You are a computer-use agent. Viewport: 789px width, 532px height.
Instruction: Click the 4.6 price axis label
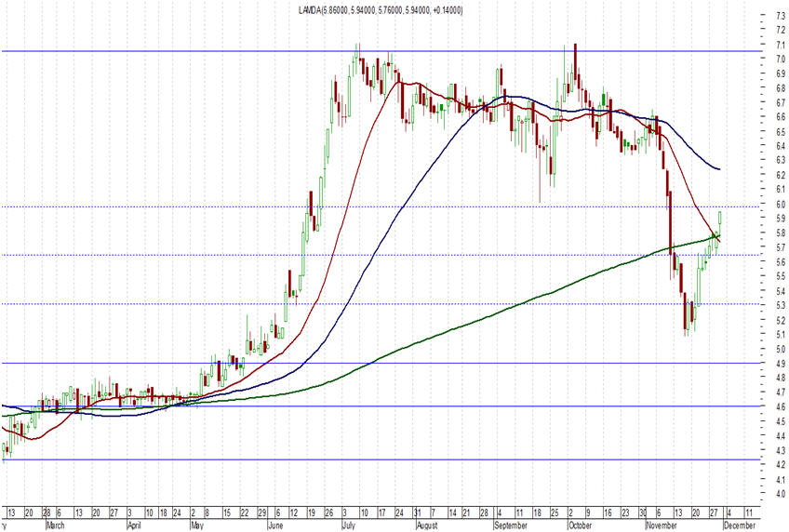tap(781, 407)
